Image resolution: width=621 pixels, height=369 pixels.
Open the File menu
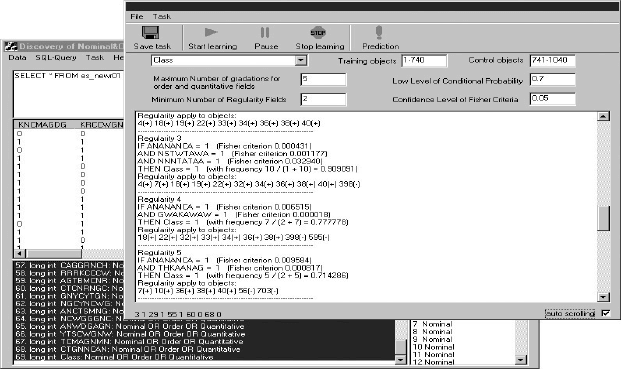coord(137,16)
